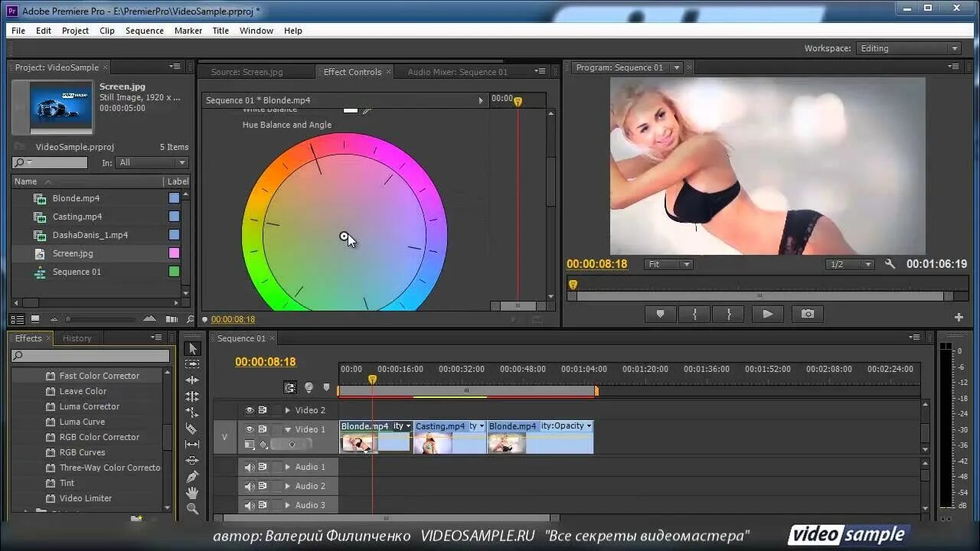Select Fast Color Corrector effect
This screenshot has width=980, height=551.
(x=100, y=376)
